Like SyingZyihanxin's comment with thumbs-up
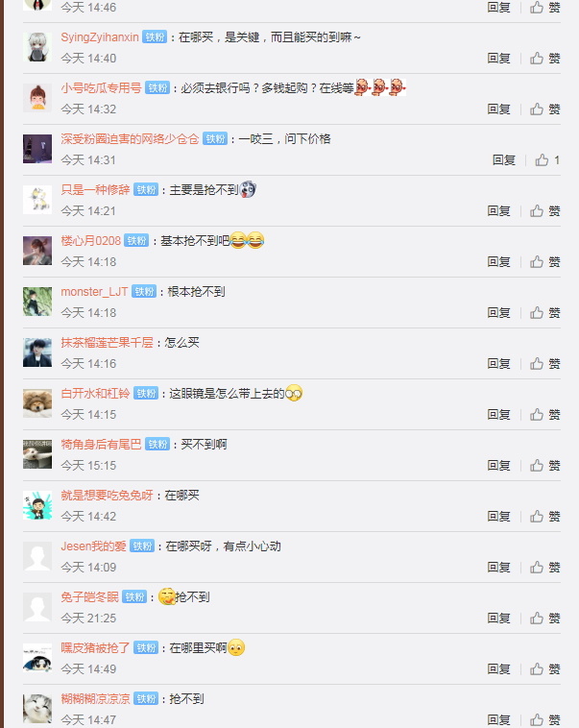 click(544, 58)
